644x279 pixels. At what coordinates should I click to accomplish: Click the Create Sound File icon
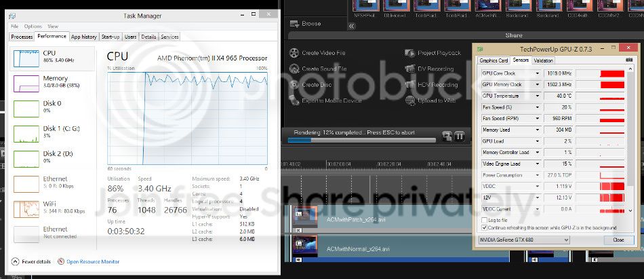pos(294,69)
